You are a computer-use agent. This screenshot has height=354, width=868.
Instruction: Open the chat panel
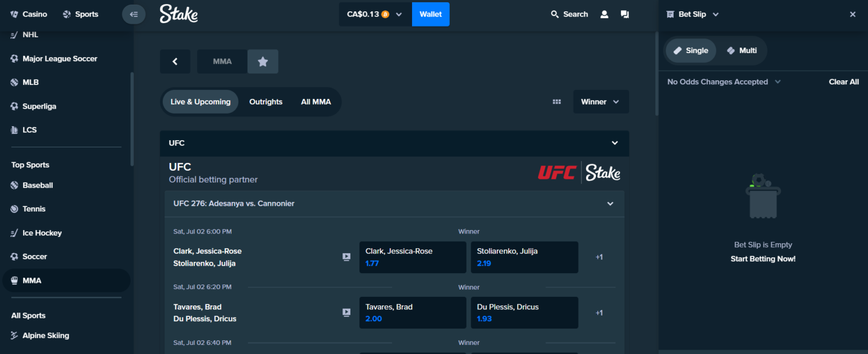click(624, 14)
